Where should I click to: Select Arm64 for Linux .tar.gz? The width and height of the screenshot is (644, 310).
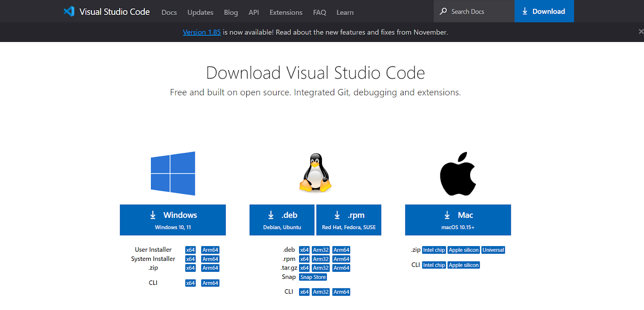point(341,268)
